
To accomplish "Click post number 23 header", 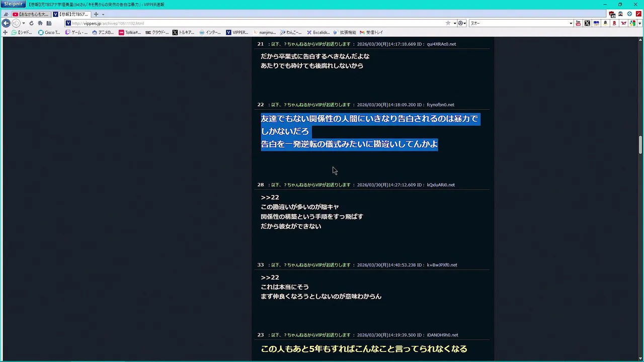I will 260,335.
